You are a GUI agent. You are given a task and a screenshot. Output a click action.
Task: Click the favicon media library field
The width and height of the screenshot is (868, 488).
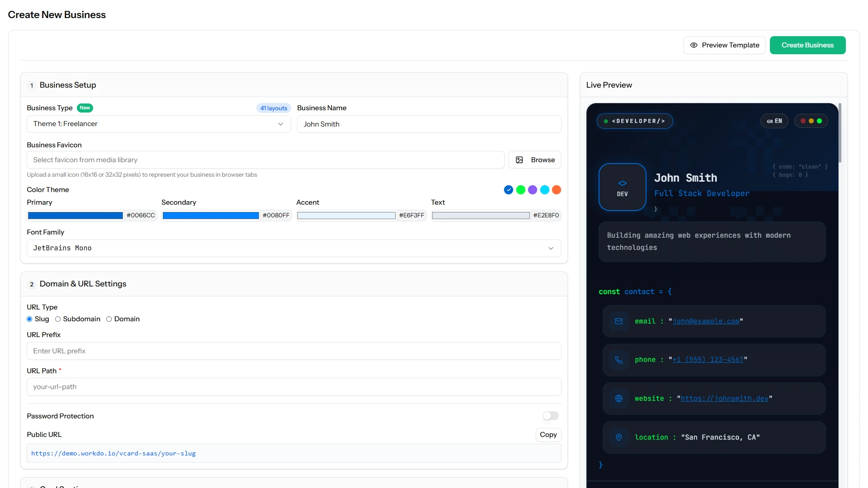click(266, 160)
